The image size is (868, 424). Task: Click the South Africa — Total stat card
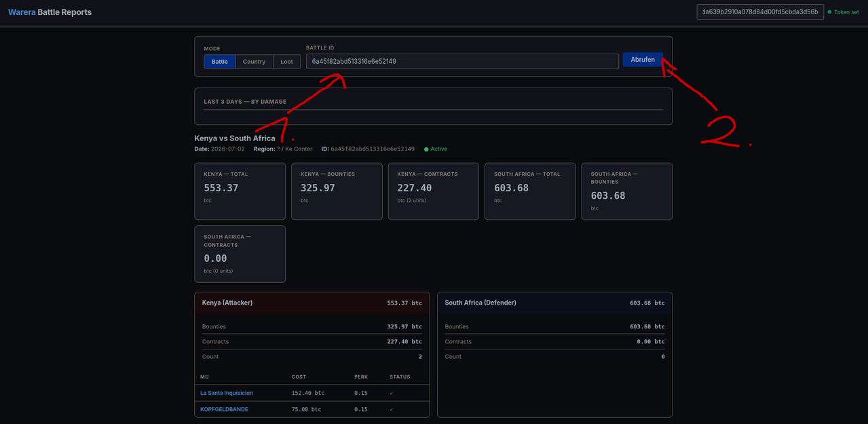point(530,191)
